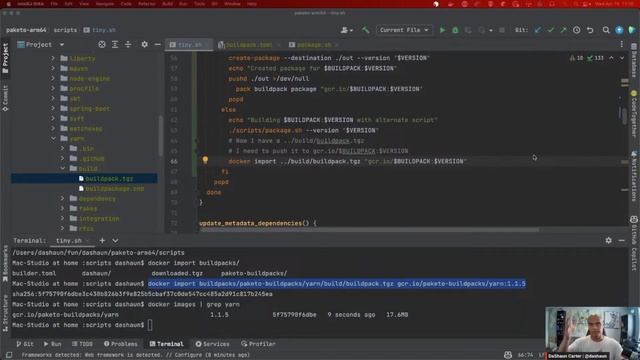This screenshot has width=640, height=360.
Task: Open the Profiler tool window tab
Action: [x=258, y=344]
